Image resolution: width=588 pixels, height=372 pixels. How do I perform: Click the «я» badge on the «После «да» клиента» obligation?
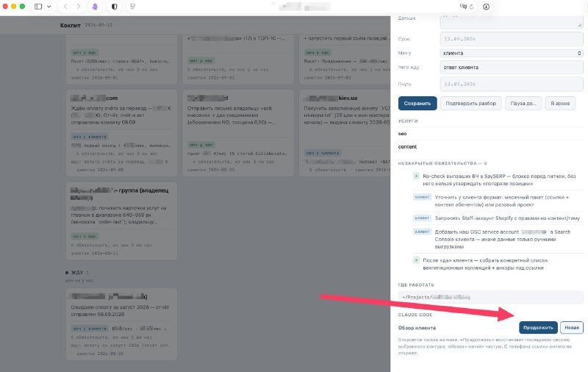pos(416,260)
